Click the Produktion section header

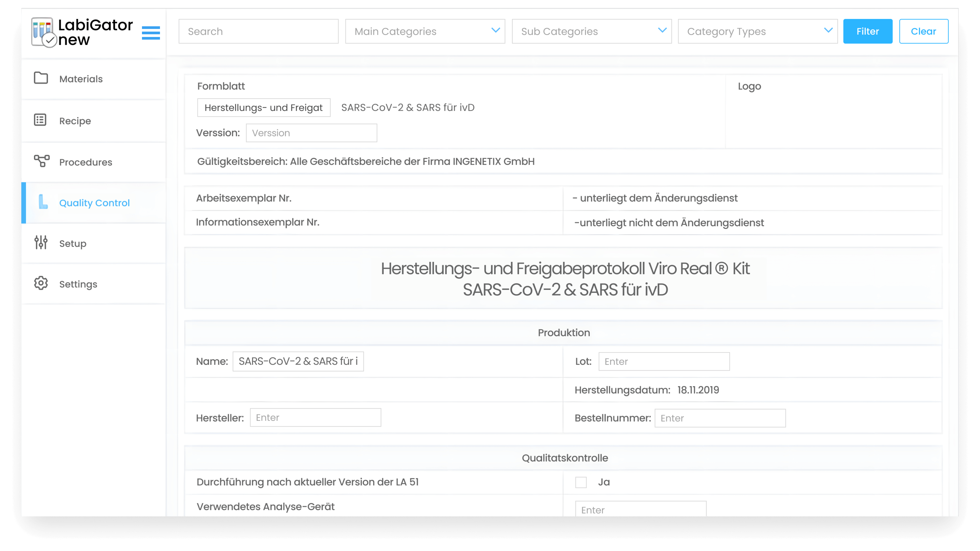[563, 333]
